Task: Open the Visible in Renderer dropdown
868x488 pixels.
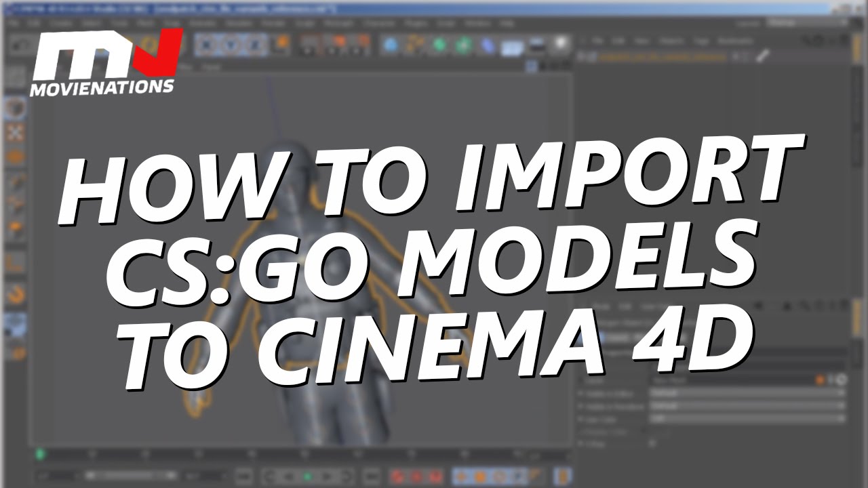Action: pos(746,405)
